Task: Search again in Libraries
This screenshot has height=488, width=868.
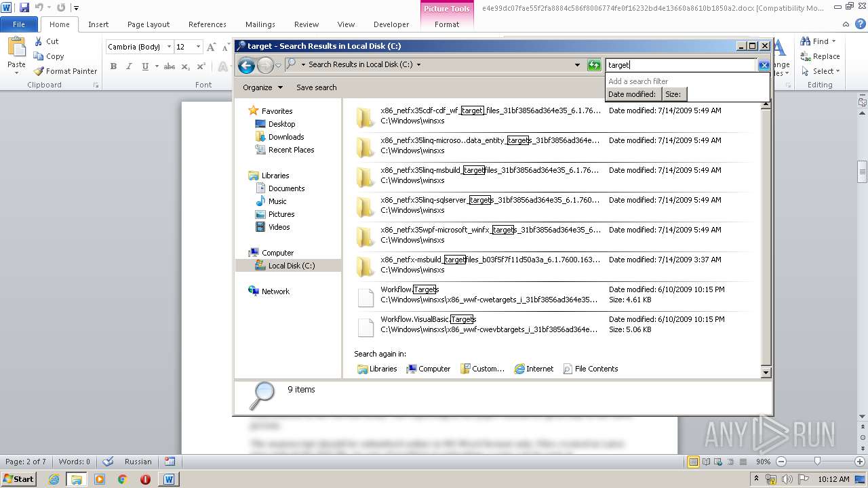Action: [377, 369]
